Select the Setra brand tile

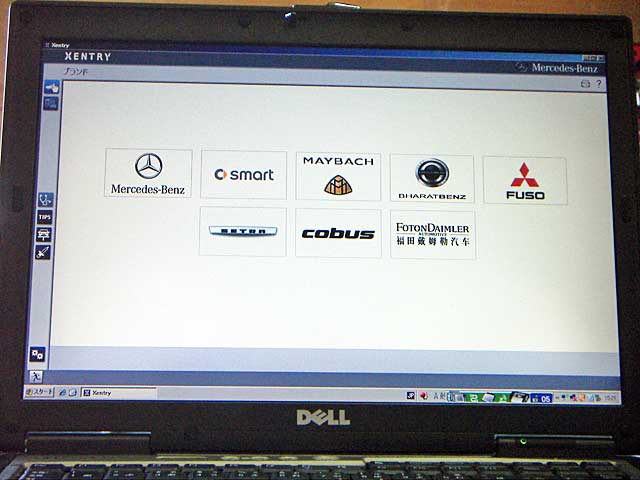pyautogui.click(x=243, y=231)
